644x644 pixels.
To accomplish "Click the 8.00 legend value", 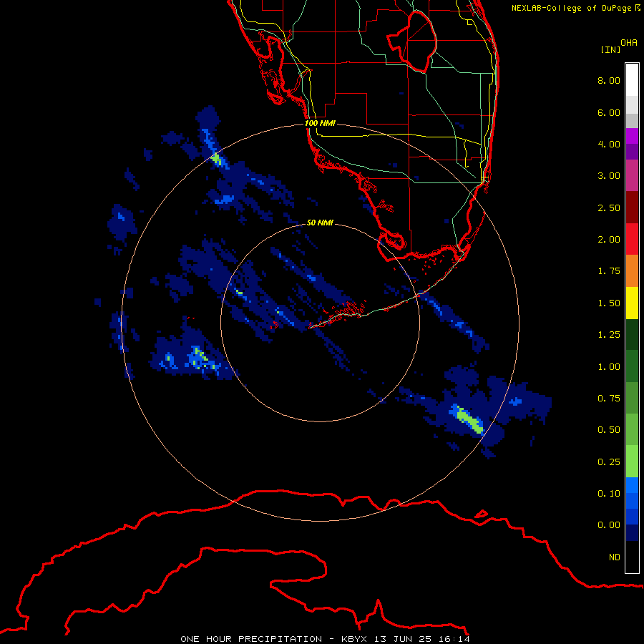I will point(609,80).
